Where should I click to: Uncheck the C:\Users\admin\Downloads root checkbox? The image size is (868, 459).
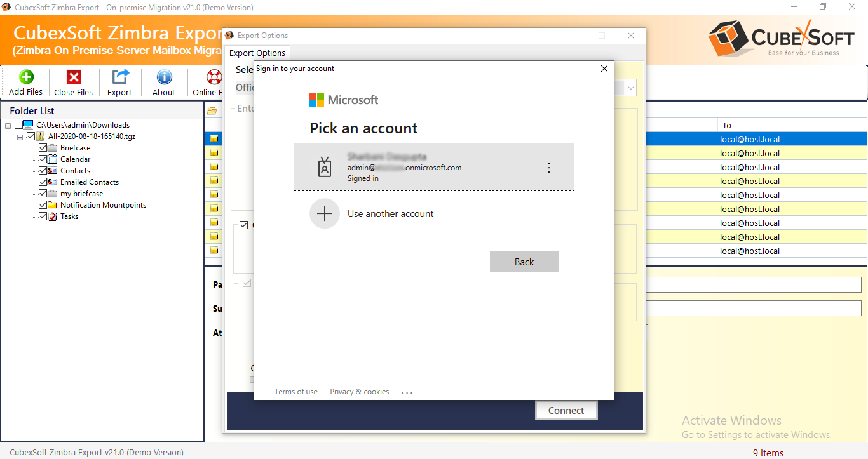18,125
